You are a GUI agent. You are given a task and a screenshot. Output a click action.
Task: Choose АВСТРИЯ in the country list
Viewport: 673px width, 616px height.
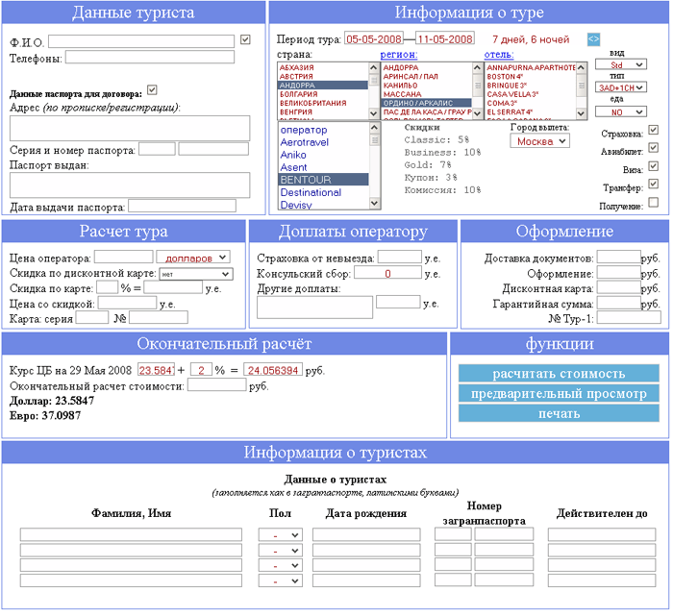(297, 77)
